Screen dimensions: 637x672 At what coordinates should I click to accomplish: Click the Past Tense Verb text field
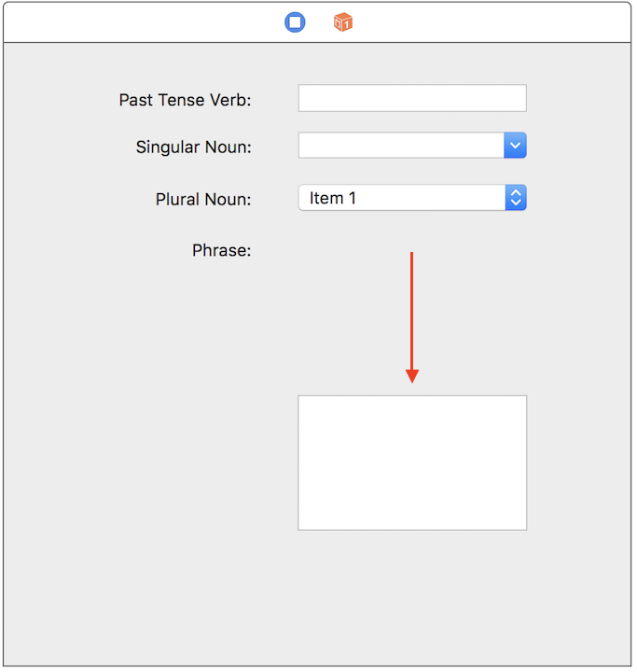(x=412, y=99)
